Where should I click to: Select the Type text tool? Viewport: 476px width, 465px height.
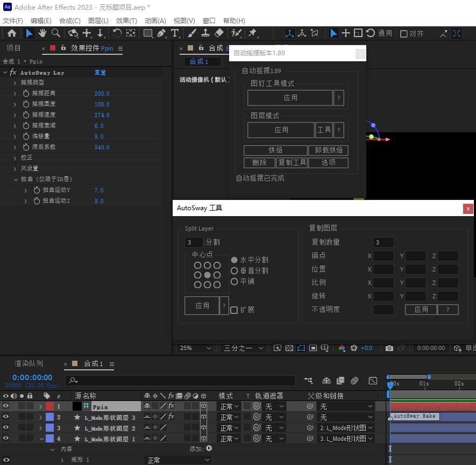[175, 33]
